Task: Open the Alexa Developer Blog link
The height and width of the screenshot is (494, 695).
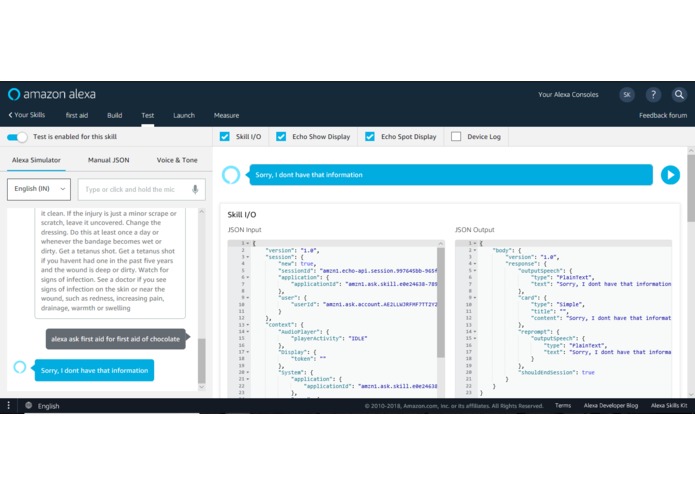Action: coord(611,405)
